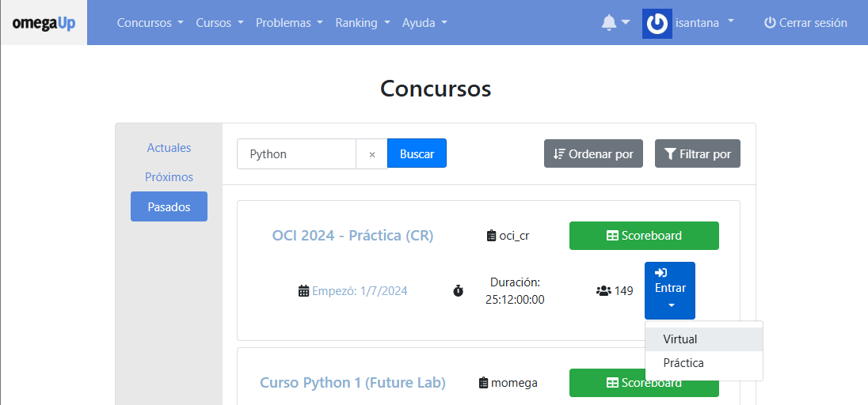Open the Ordenar por dropdown

pos(593,153)
